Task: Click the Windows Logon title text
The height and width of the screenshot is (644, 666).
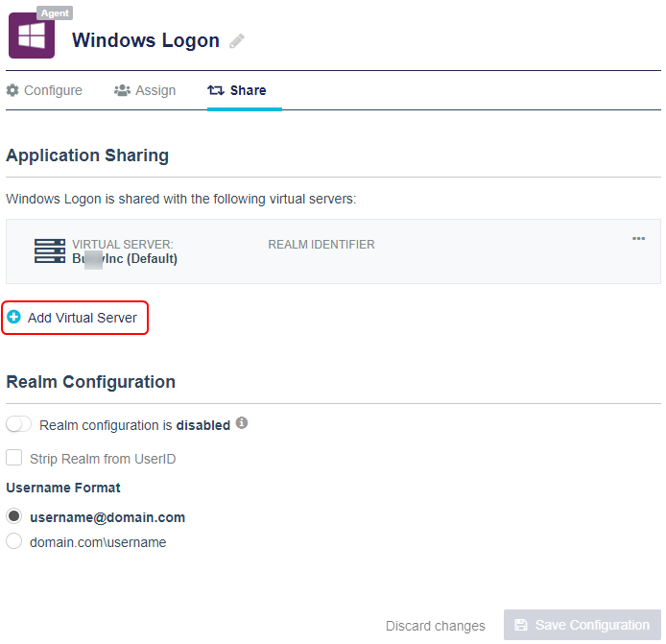Action: pyautogui.click(x=146, y=40)
